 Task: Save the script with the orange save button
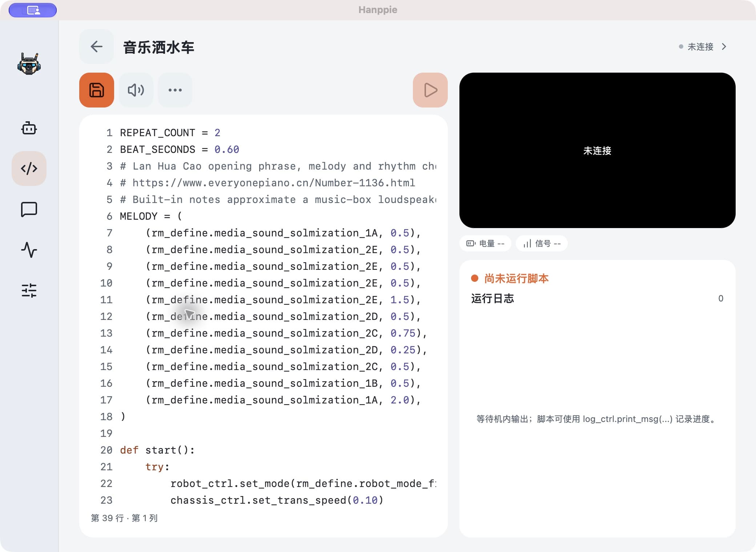point(97,90)
